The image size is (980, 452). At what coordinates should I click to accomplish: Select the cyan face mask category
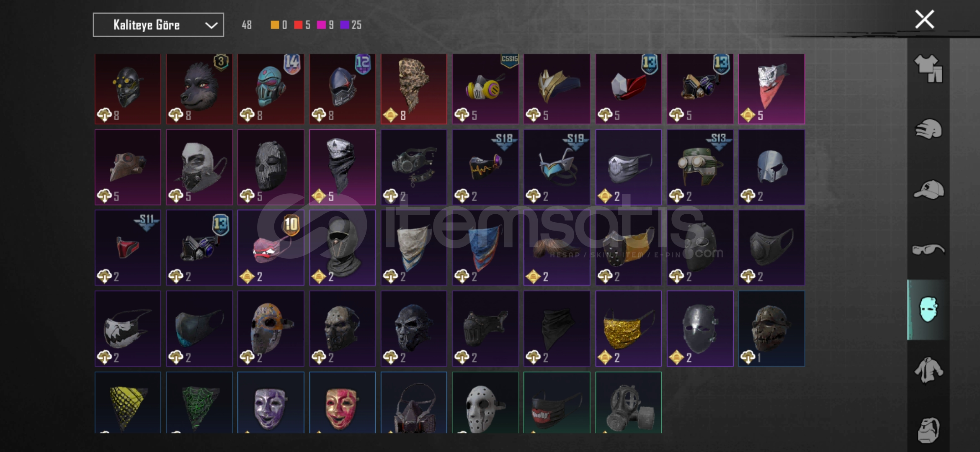point(928,310)
